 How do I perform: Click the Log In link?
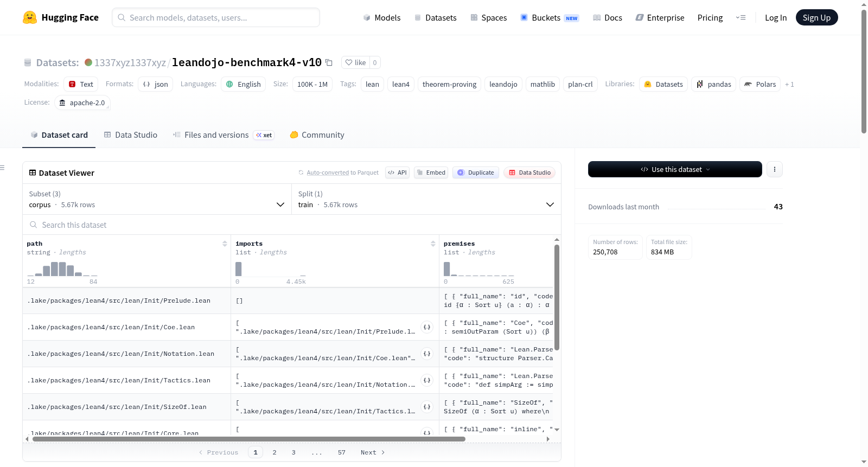(776, 17)
